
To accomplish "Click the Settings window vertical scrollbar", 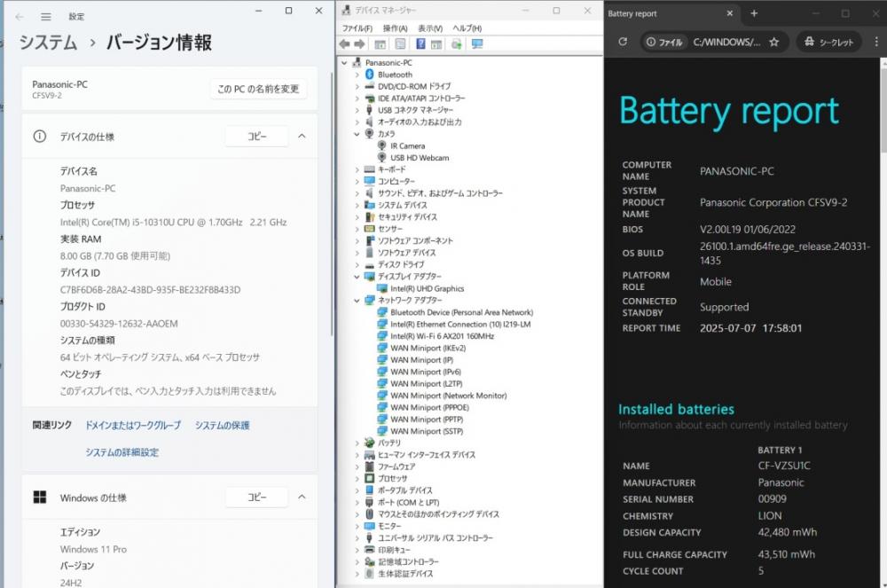I will point(333,204).
